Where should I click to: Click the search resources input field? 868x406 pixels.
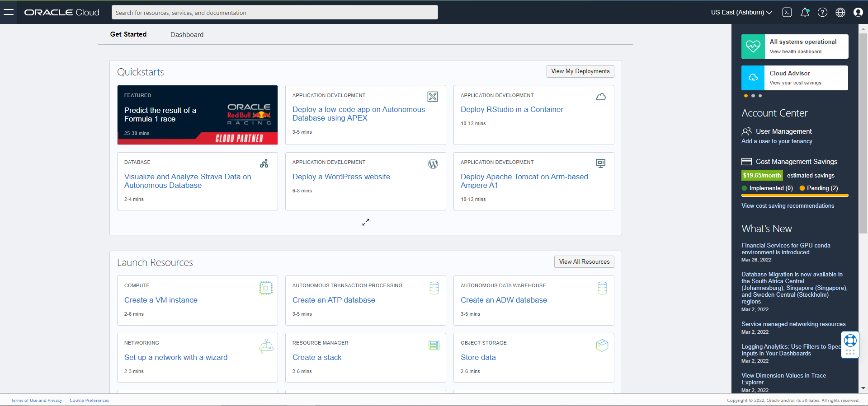click(x=274, y=13)
